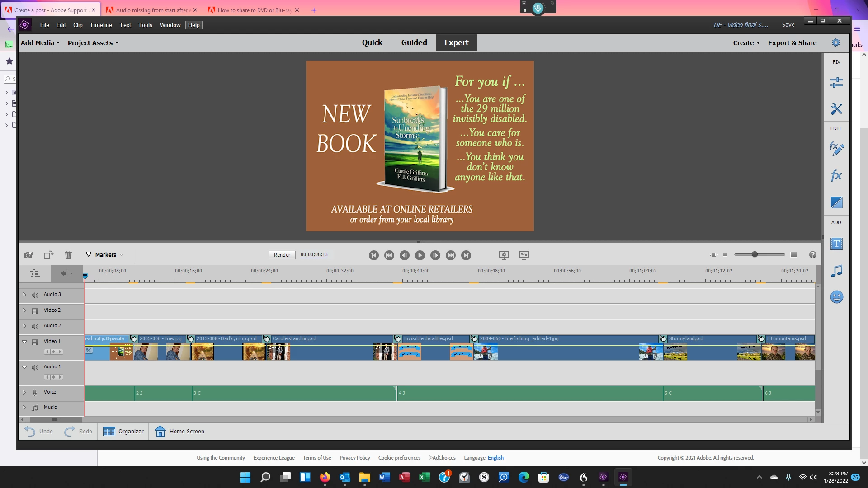Open the Timeline menu
This screenshot has height=488, width=868.
(100, 25)
